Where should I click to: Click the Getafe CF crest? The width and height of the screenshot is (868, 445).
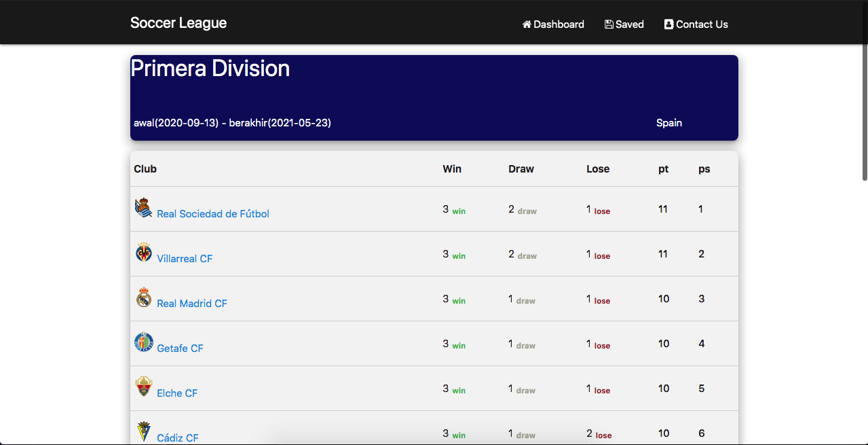point(143,342)
